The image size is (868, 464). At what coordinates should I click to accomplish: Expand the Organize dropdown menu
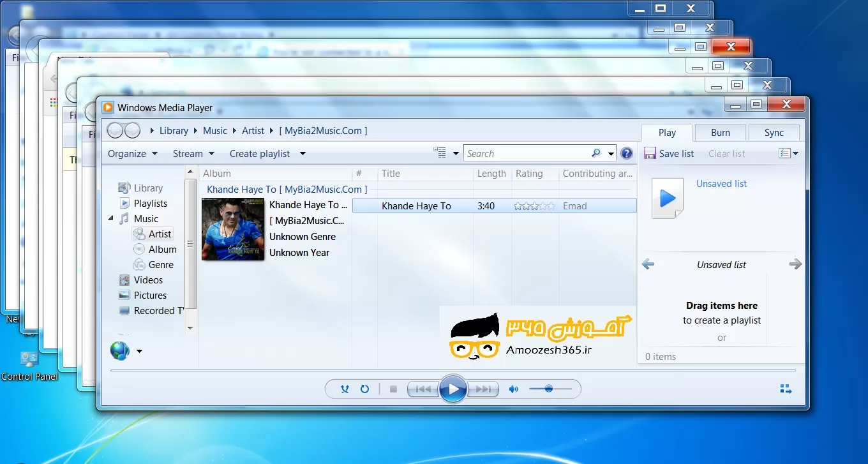coord(132,153)
